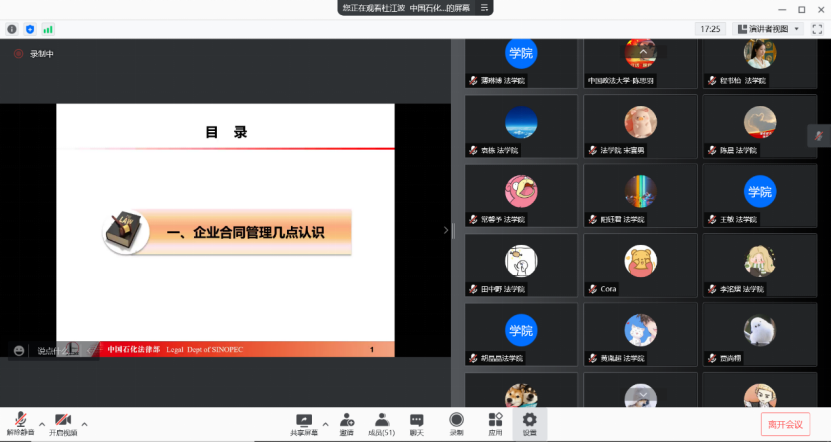Click the 录制 record icon
Image resolution: width=831 pixels, height=442 pixels.
456,421
